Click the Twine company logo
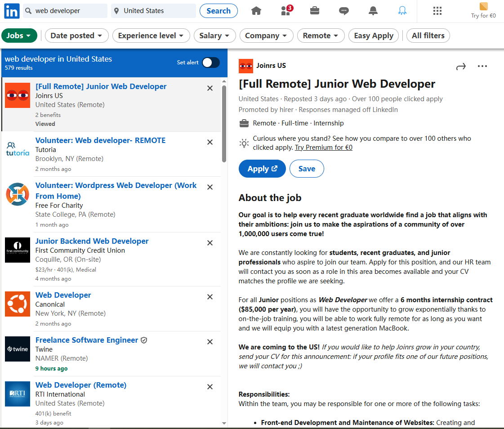Image resolution: width=504 pixels, height=429 pixels. [x=18, y=349]
